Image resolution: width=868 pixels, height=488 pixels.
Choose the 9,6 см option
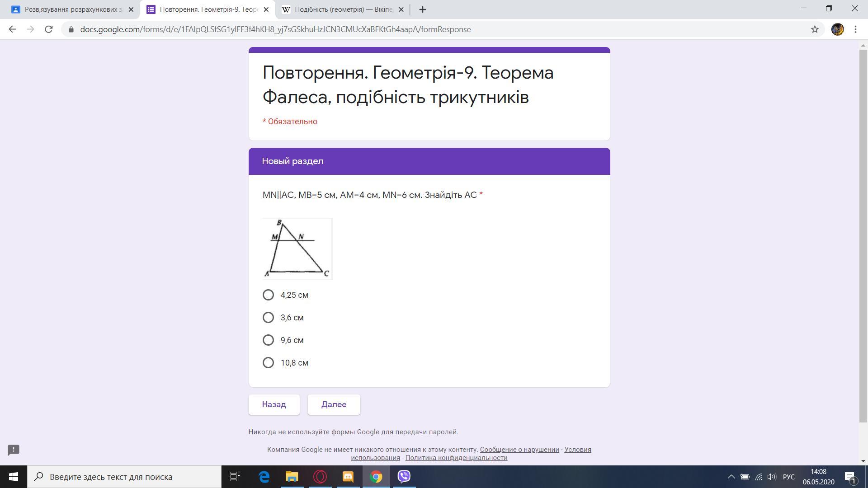[268, 340]
